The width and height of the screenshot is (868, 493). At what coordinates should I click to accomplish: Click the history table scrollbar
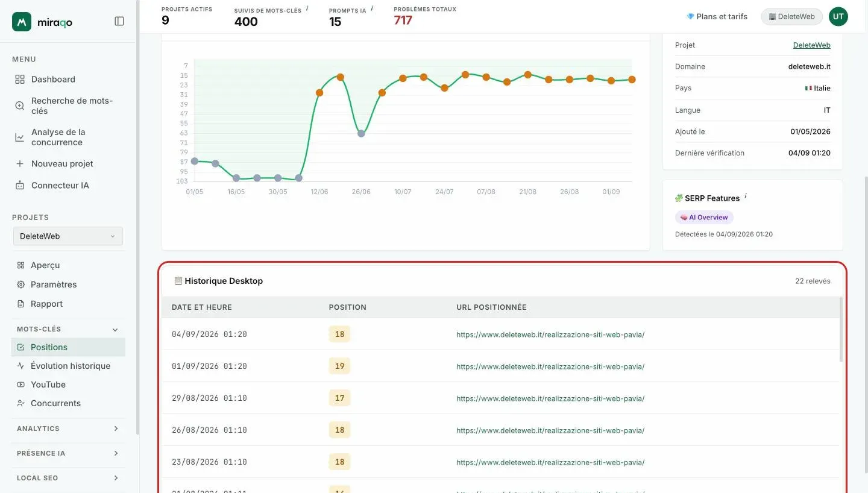pos(841,330)
